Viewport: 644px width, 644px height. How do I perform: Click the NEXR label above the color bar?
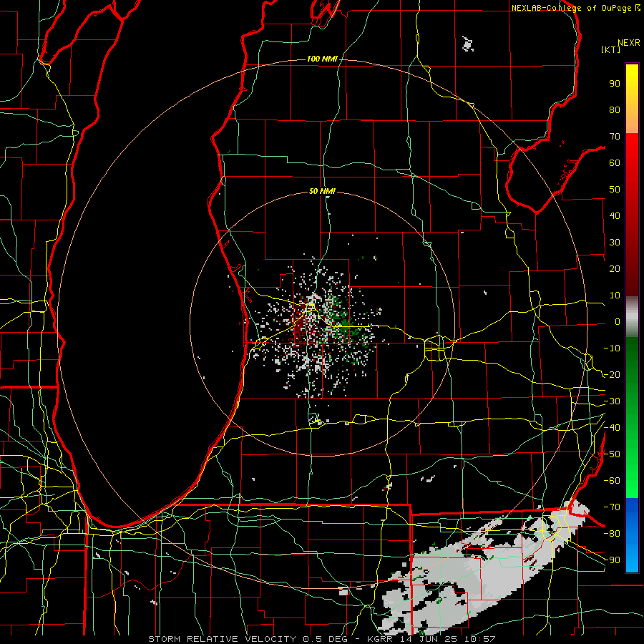tap(629, 43)
